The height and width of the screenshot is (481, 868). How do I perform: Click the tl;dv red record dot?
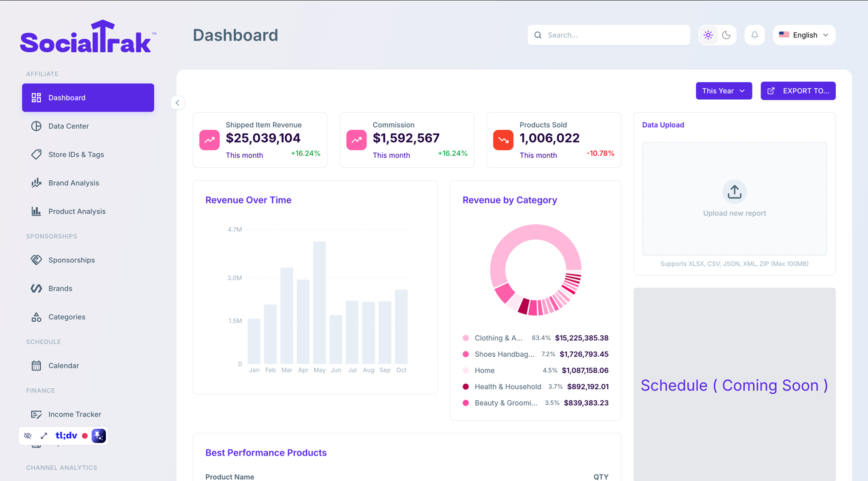coord(85,436)
